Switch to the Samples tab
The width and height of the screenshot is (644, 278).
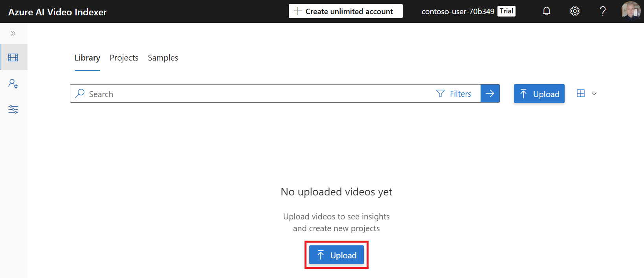pos(163,58)
